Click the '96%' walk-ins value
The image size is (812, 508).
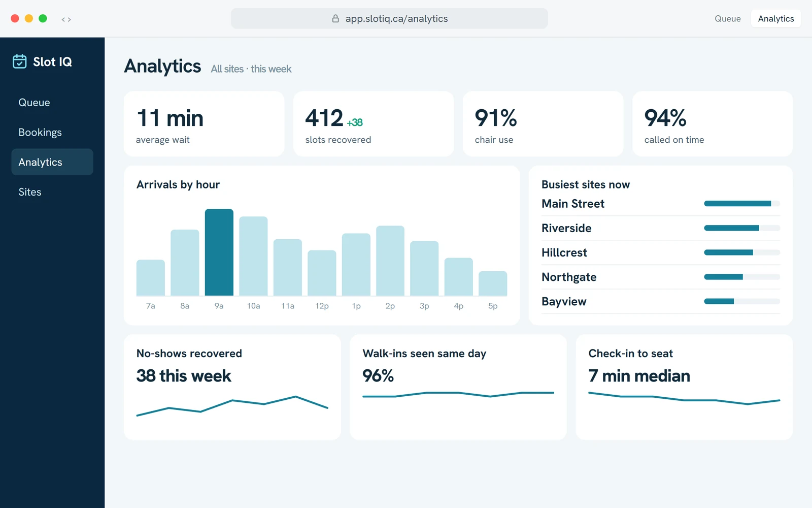pos(378,376)
